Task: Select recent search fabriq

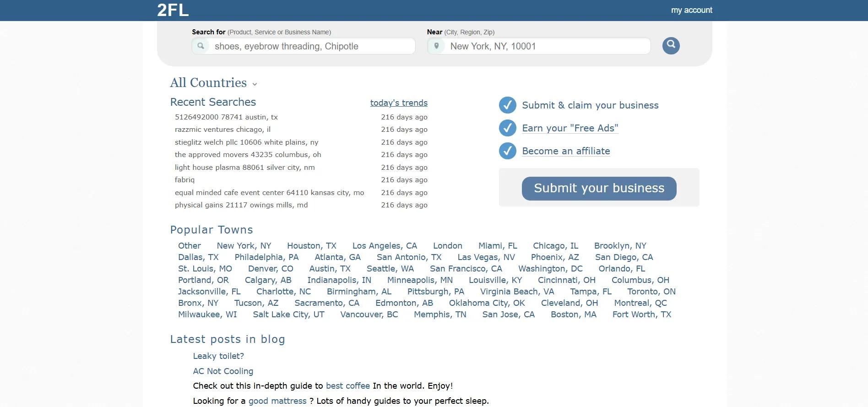Action: point(184,180)
